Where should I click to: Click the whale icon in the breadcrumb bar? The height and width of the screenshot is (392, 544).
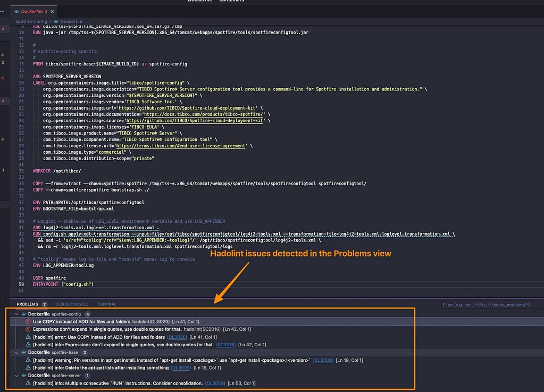[55, 22]
